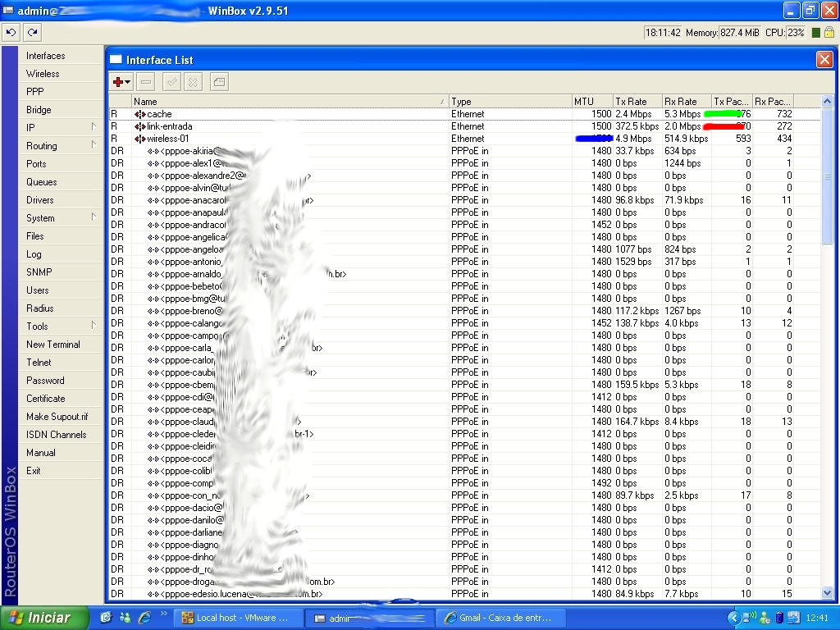The height and width of the screenshot is (630, 840).
Task: Sort by the Name column header
Action: point(290,101)
